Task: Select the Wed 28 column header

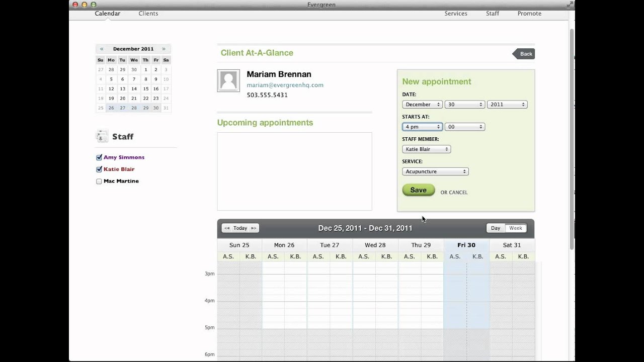Action: [375, 245]
